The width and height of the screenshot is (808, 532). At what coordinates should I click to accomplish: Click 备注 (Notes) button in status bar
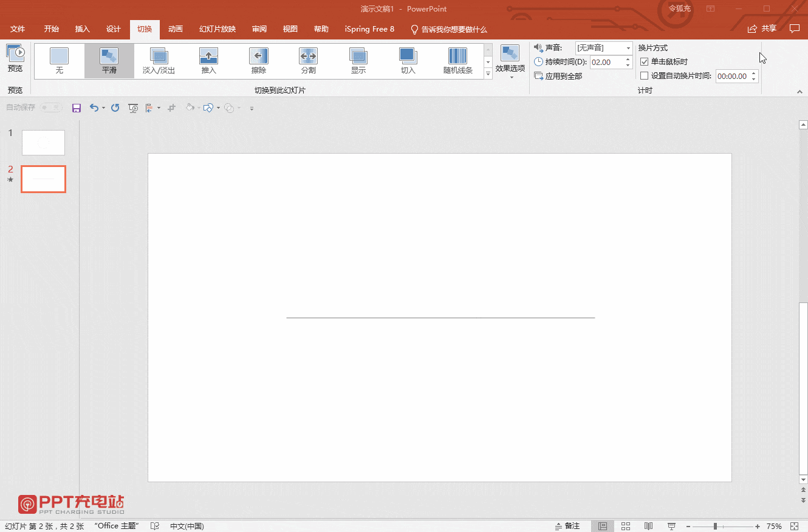(x=567, y=526)
